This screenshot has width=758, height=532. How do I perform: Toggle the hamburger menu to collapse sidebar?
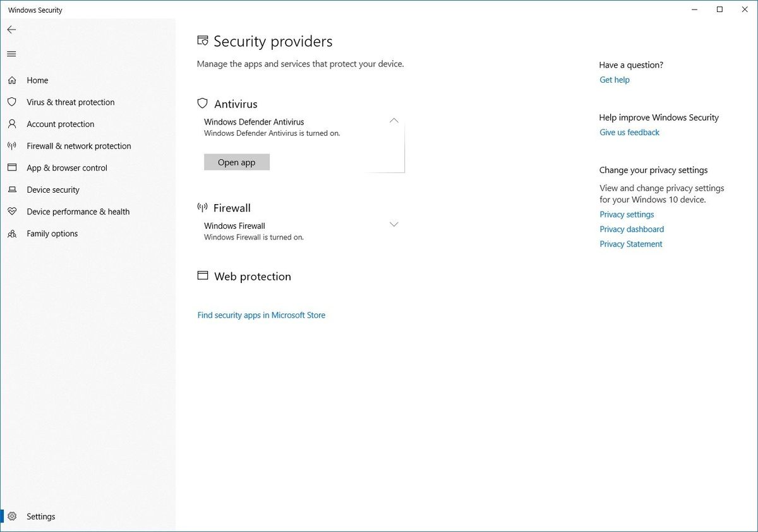pos(11,54)
